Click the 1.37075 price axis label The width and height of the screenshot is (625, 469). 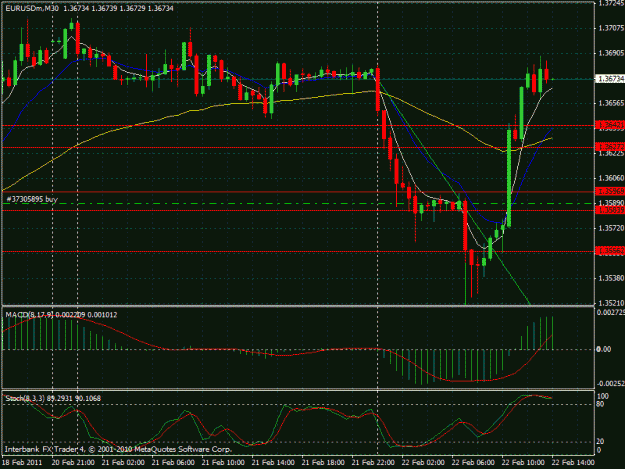(611, 28)
